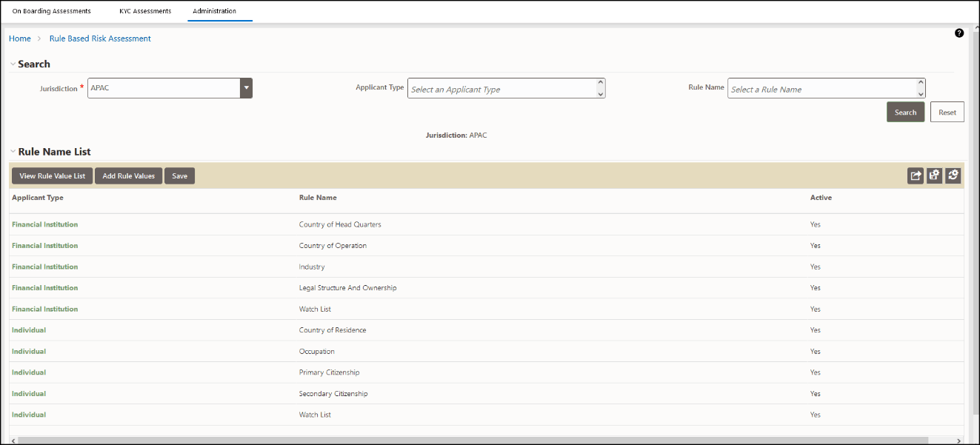
Task: Go to Home breadcrumb link
Action: click(x=20, y=39)
